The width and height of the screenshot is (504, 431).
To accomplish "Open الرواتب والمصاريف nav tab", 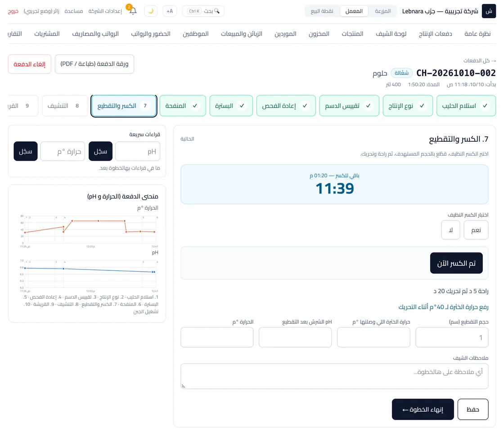I will click(x=95, y=34).
